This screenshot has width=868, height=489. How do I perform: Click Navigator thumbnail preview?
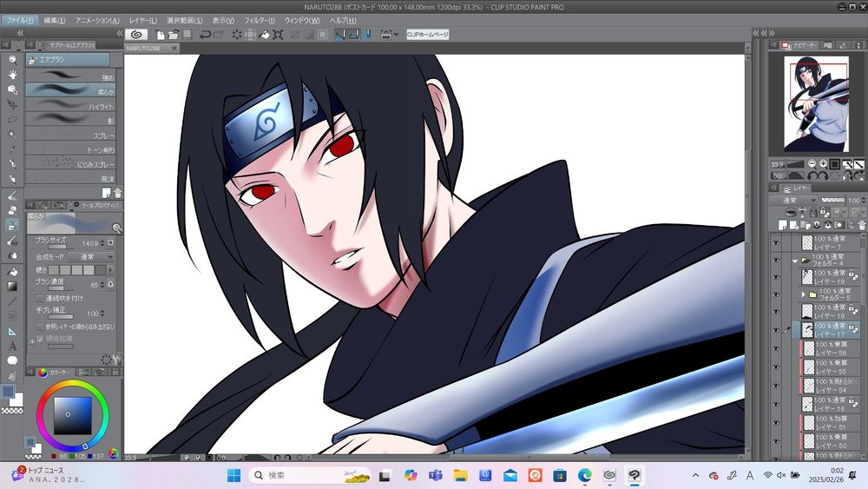pyautogui.click(x=816, y=103)
